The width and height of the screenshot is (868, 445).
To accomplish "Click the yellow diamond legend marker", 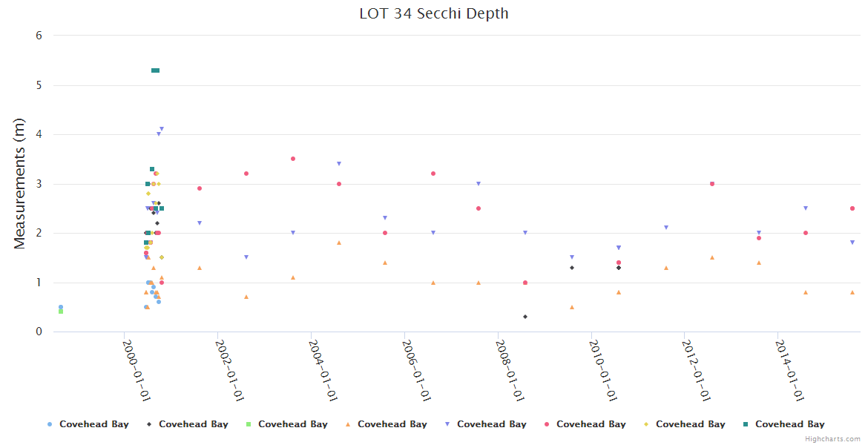I will tap(646, 424).
